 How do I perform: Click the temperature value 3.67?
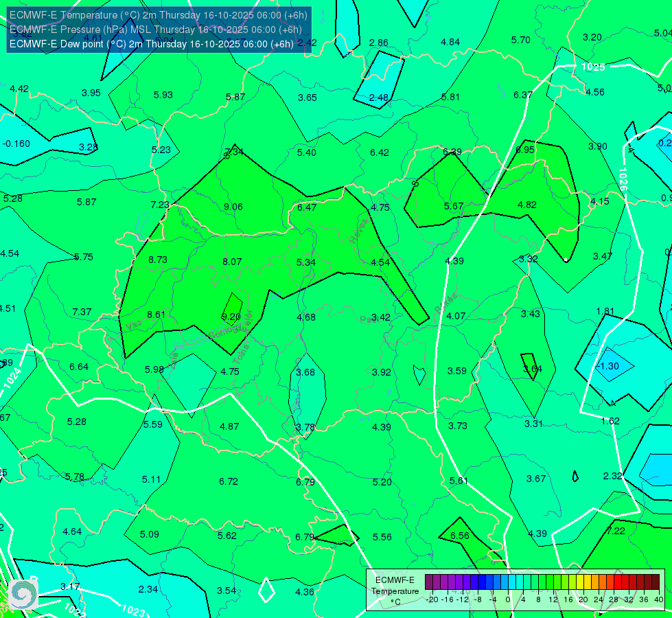click(x=535, y=479)
